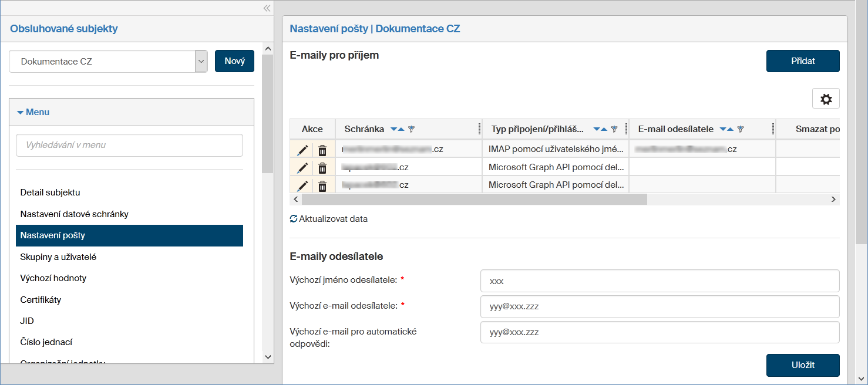868x385 pixels.
Task: Collapse the Menu section
Action: [33, 112]
